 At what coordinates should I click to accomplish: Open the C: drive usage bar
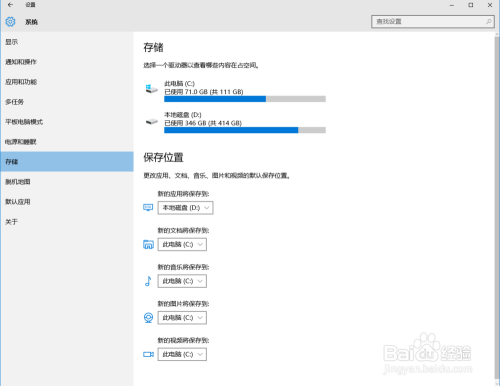245,99
